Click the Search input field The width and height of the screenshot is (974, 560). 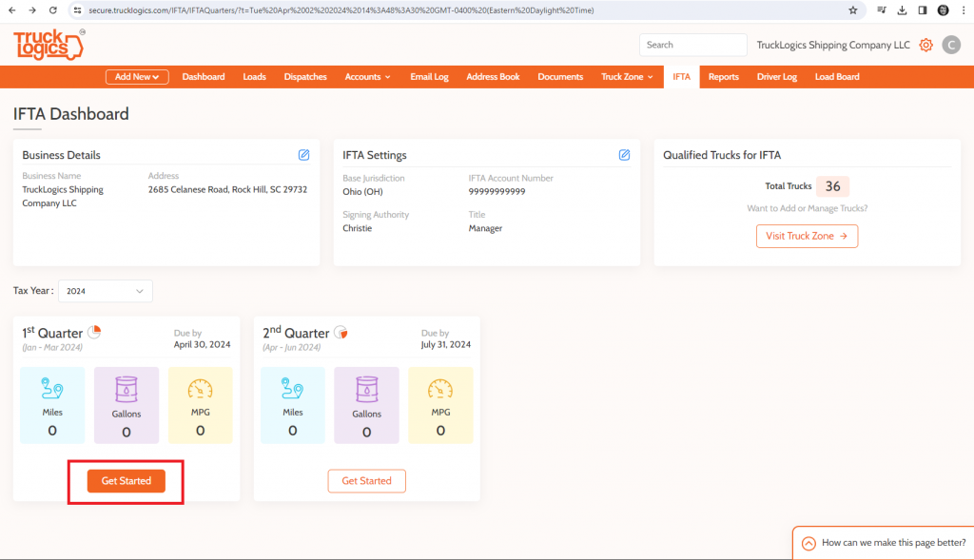[692, 45]
